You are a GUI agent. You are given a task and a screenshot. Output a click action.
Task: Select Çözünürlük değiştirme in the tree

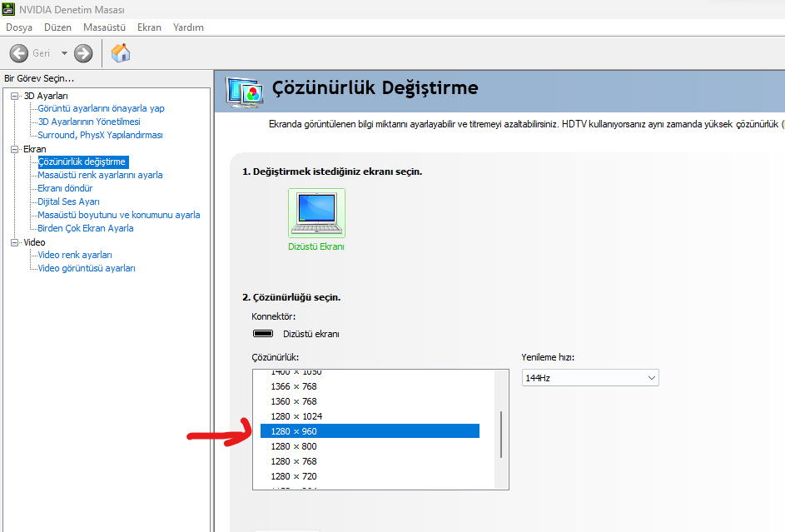point(82,162)
